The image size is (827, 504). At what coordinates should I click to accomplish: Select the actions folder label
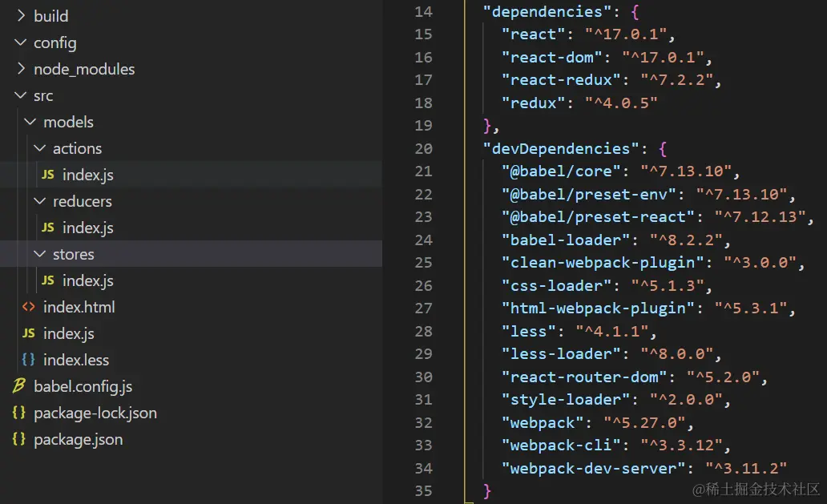(78, 149)
